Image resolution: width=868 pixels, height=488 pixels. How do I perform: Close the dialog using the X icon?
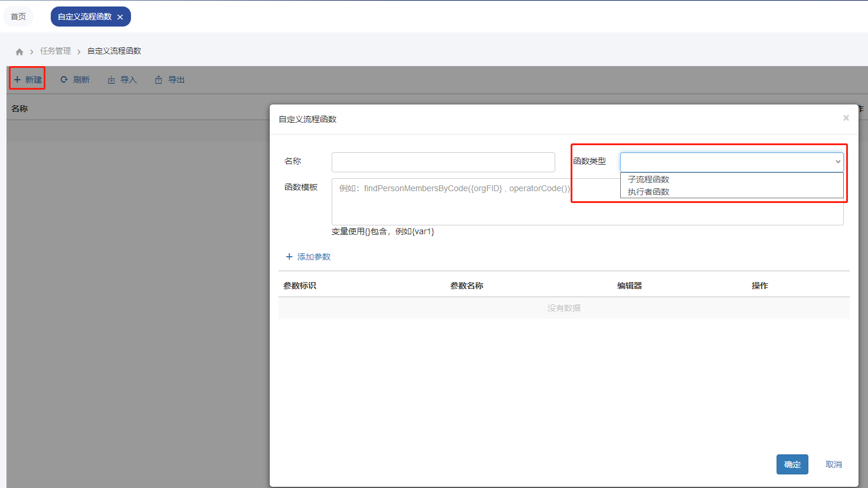pyautogui.click(x=846, y=118)
